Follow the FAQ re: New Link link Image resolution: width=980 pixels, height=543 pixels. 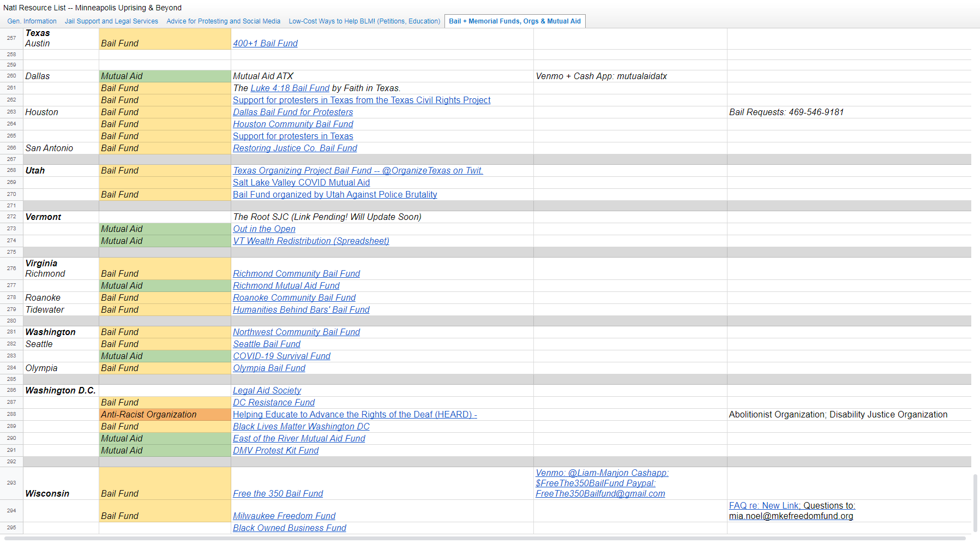(x=764, y=506)
